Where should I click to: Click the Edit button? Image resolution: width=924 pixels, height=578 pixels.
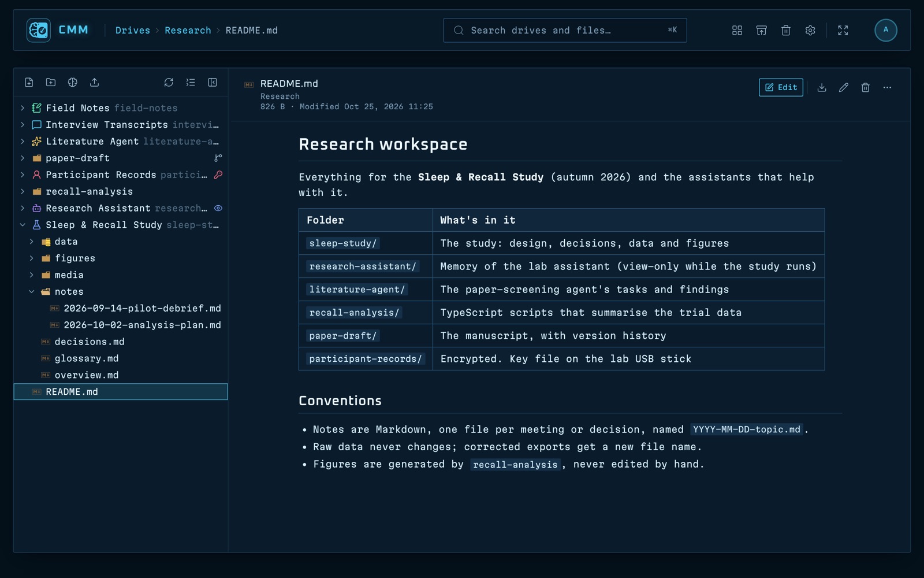pos(781,87)
